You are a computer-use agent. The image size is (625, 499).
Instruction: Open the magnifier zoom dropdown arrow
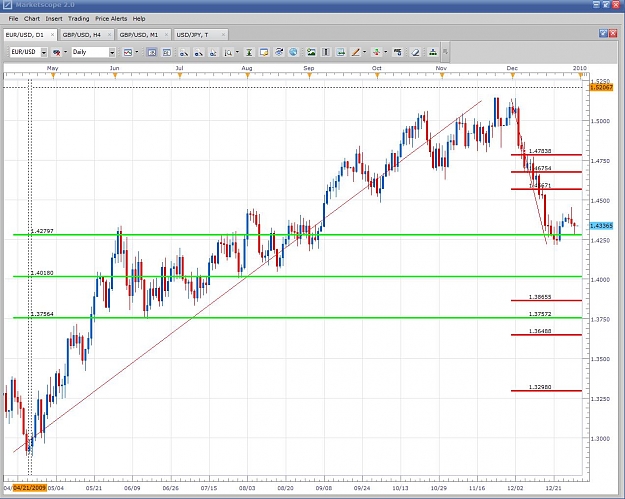(238, 52)
